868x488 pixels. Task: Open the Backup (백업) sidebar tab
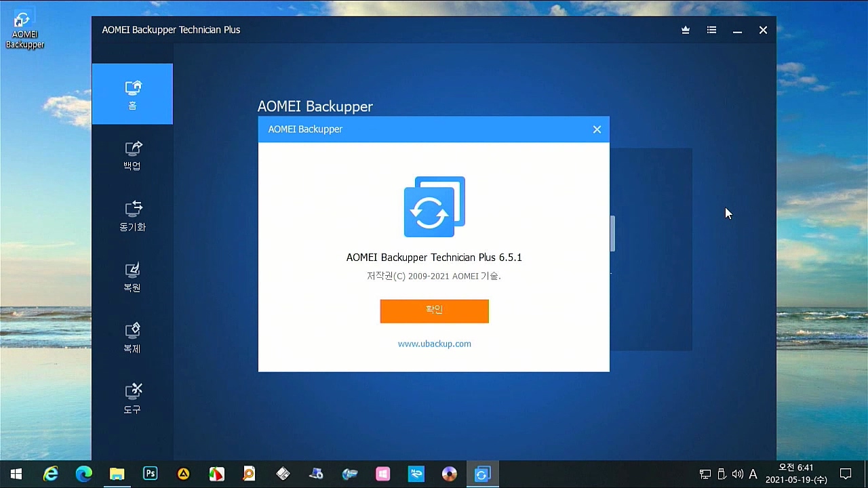[x=132, y=155]
